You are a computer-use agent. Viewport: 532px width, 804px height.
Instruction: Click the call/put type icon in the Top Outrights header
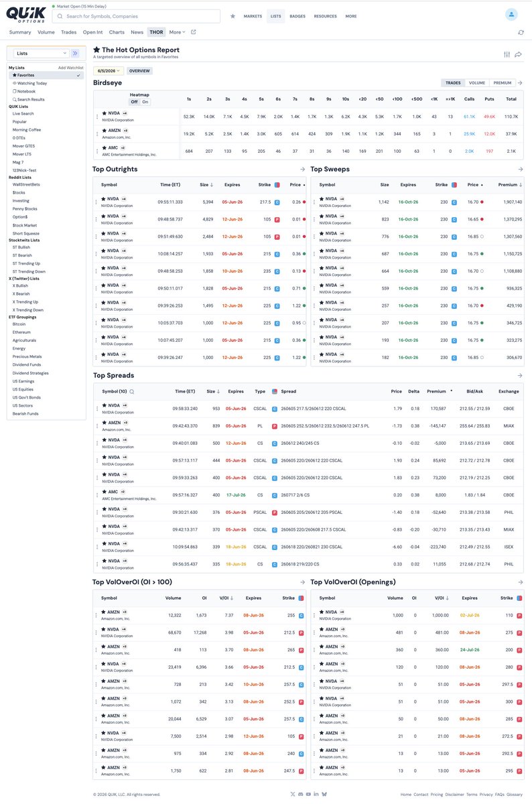click(278, 185)
